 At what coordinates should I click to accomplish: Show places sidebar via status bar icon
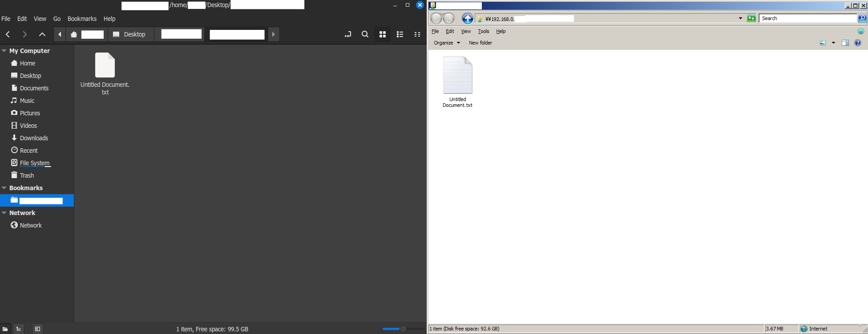tap(5, 329)
